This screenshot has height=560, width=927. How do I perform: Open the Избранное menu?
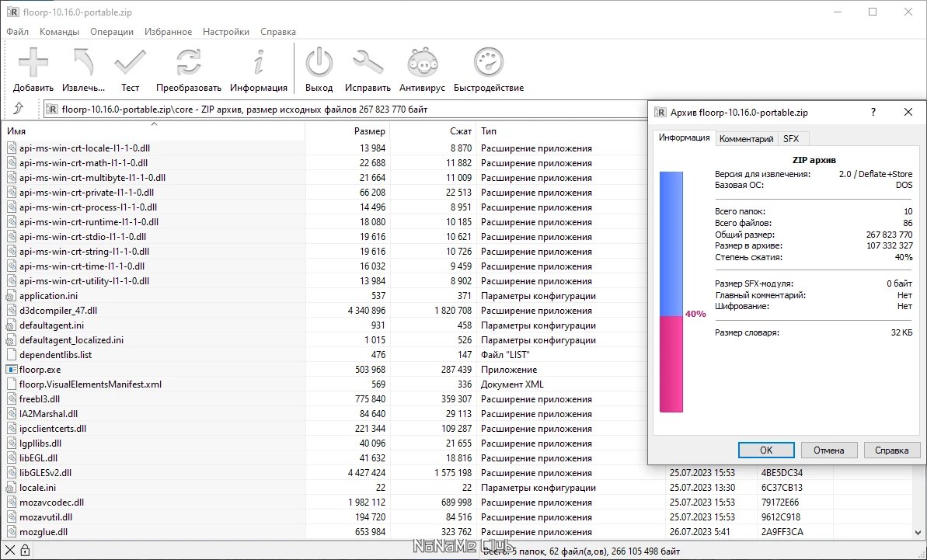pos(168,32)
